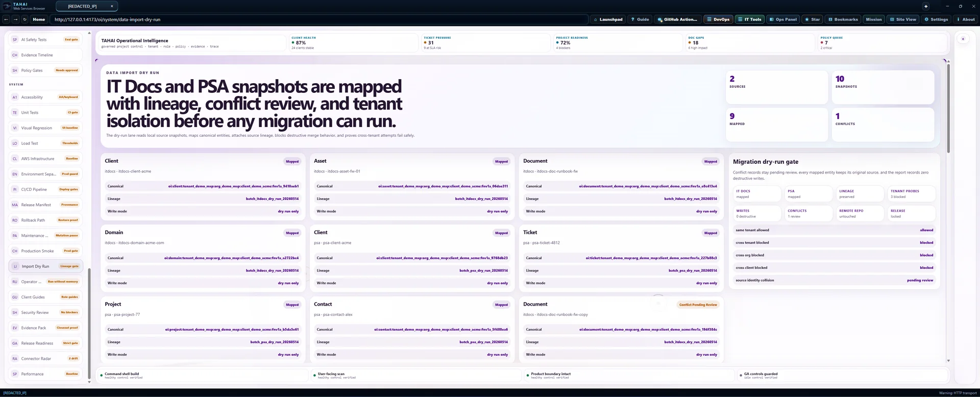The image size is (980, 397).
Task: Click the MA icon for Release Manifest
Action: pos(15,205)
